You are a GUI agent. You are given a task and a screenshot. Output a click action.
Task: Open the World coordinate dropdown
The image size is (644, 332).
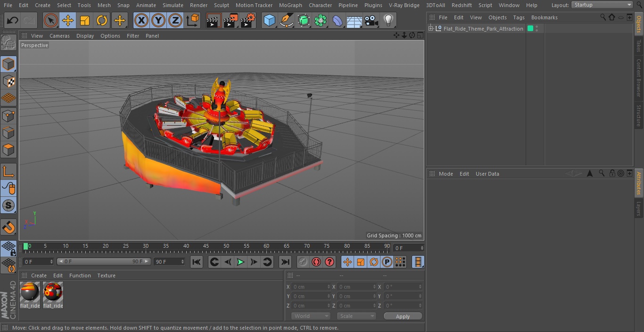coord(311,316)
